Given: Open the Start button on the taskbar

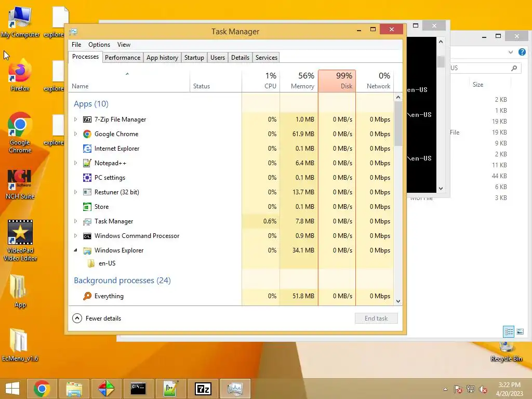Looking at the screenshot, I should (12, 389).
